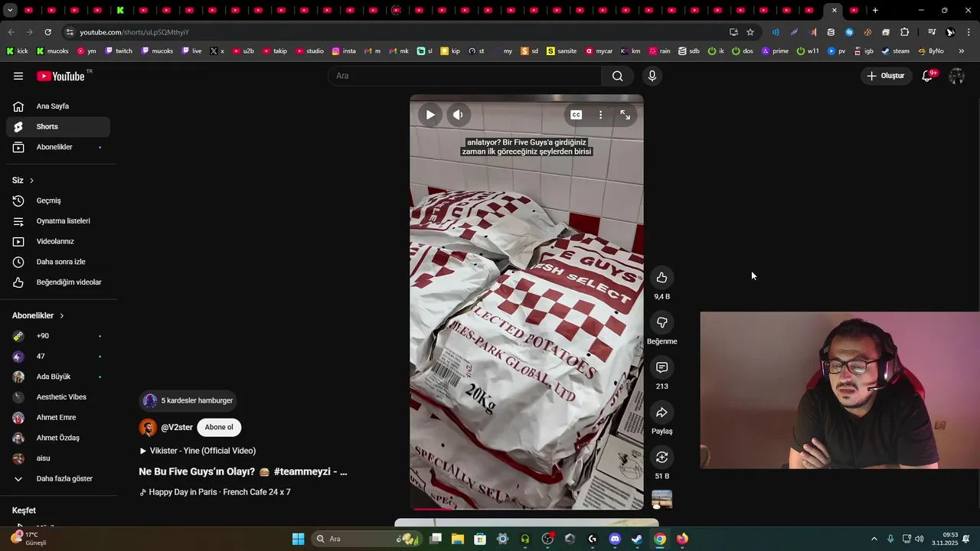
Task: Select Shorts in the sidebar
Action: [x=58, y=126]
